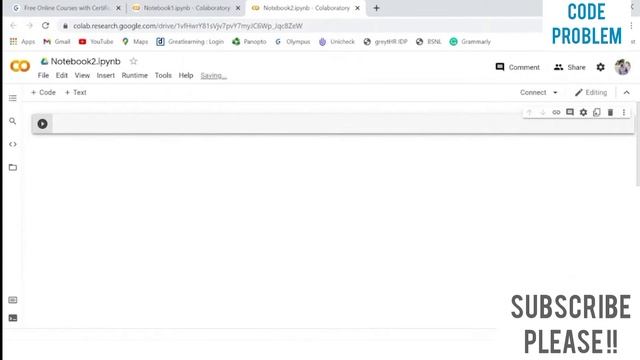Open the Grammarly bookmark
640x360 pixels.
pos(470,42)
